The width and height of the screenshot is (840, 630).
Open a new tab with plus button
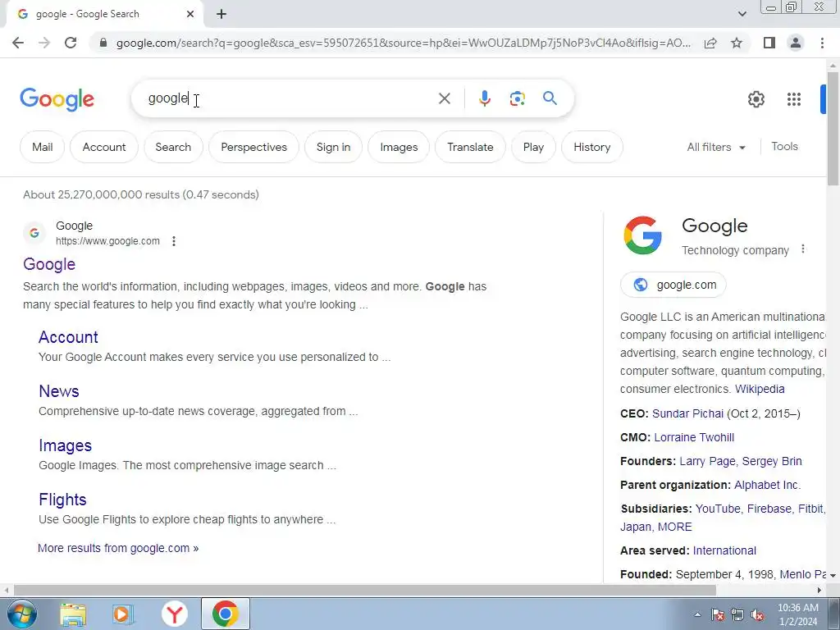[x=221, y=14]
